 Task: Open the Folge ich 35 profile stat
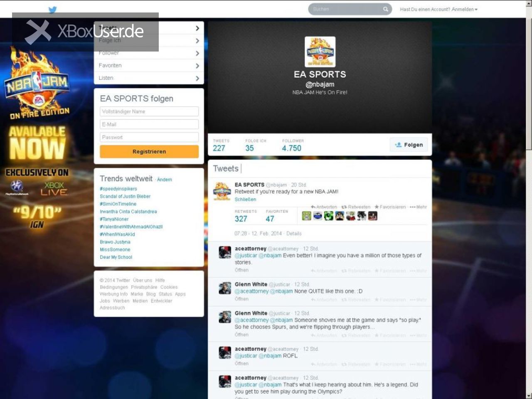256,145
